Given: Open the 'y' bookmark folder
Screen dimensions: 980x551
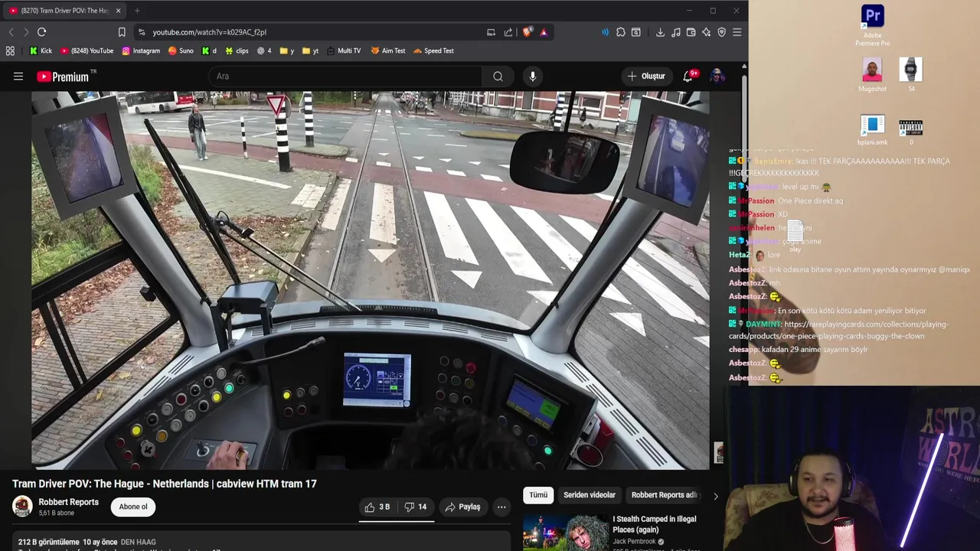Looking at the screenshot, I should coord(287,51).
